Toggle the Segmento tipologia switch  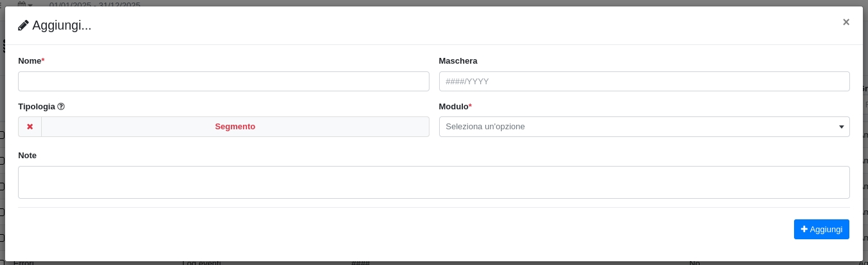[235, 127]
